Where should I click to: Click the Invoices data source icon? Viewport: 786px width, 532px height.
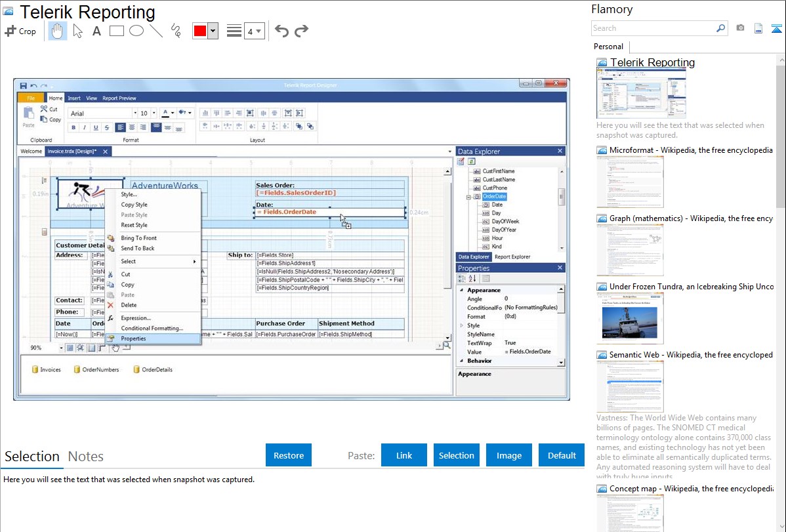coord(35,369)
